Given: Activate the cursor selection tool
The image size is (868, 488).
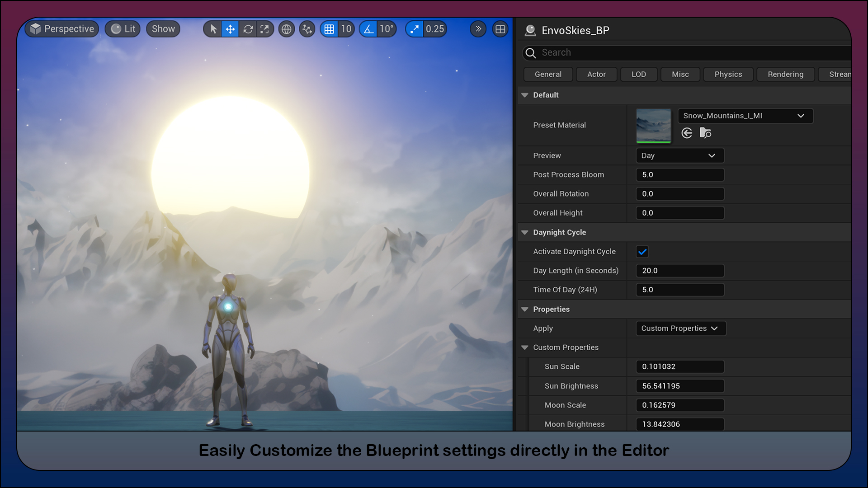Looking at the screenshot, I should (x=212, y=28).
